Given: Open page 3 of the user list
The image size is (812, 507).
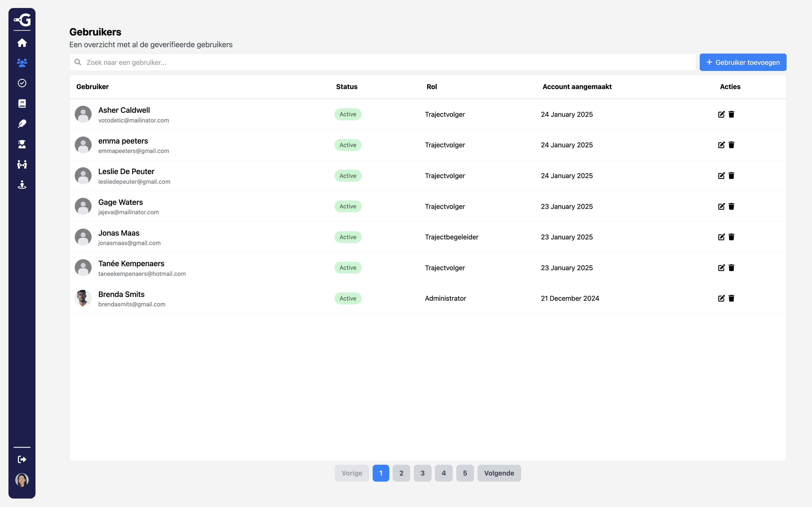Looking at the screenshot, I should point(422,473).
